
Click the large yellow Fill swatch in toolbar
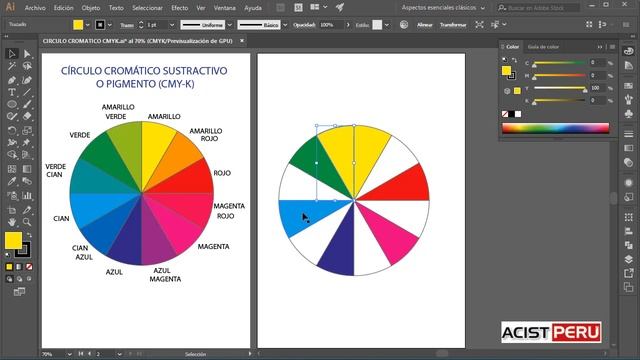(13, 240)
